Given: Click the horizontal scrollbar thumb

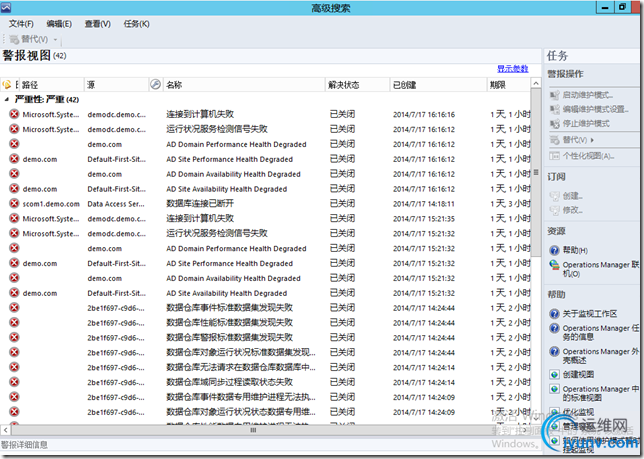Looking at the screenshot, I should [253, 430].
